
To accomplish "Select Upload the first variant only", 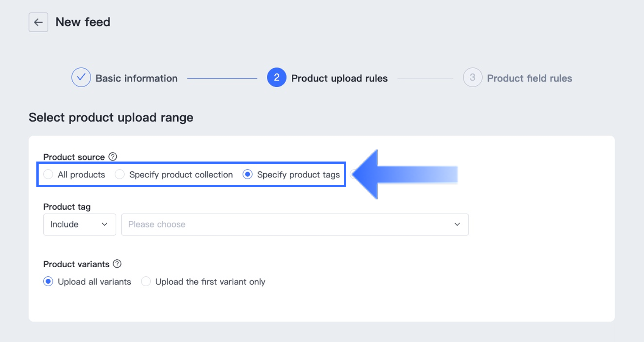I will [146, 282].
